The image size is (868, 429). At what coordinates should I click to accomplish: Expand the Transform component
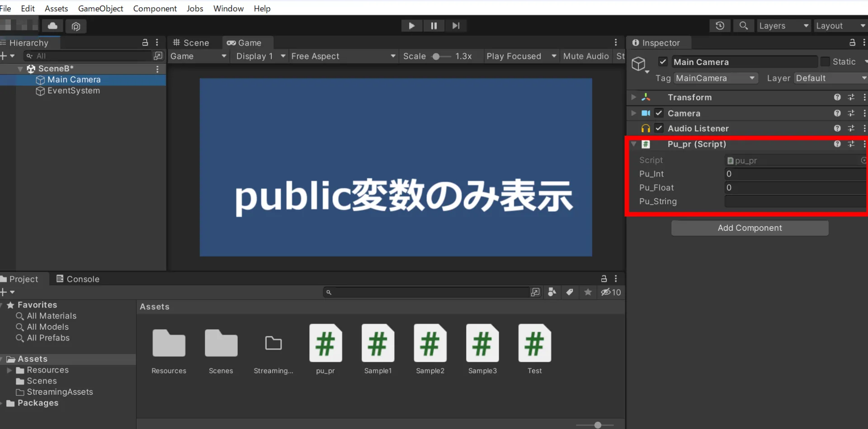click(x=634, y=97)
